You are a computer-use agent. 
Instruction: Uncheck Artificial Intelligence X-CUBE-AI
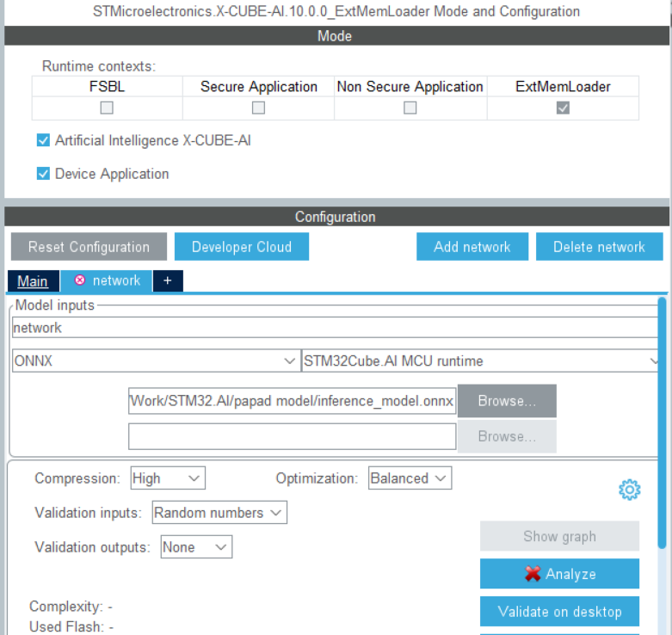tap(43, 140)
